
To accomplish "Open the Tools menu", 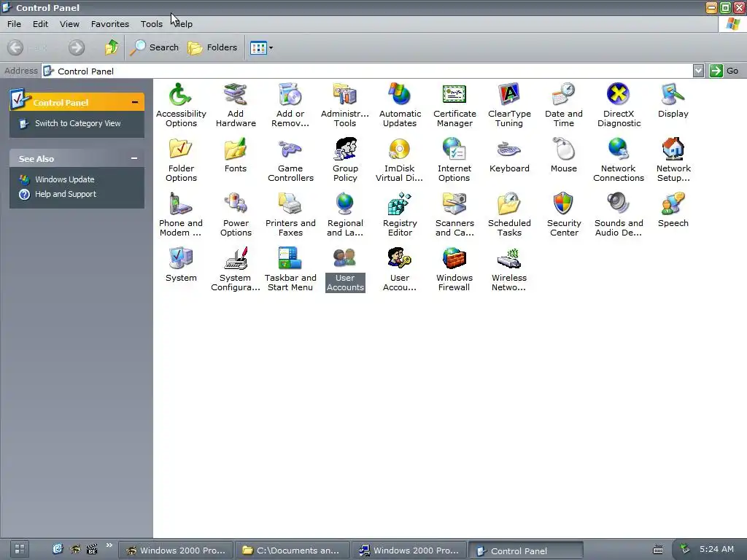I will [x=152, y=24].
